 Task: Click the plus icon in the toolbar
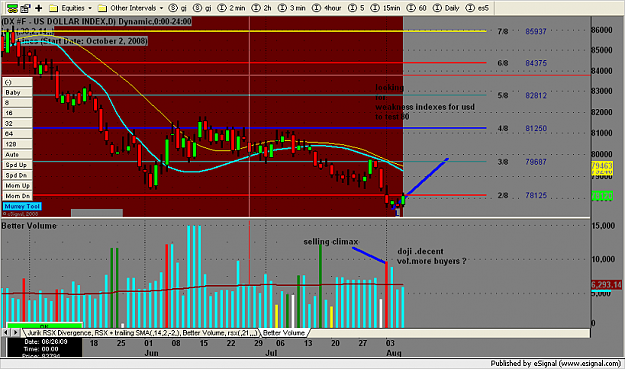coord(39,8)
